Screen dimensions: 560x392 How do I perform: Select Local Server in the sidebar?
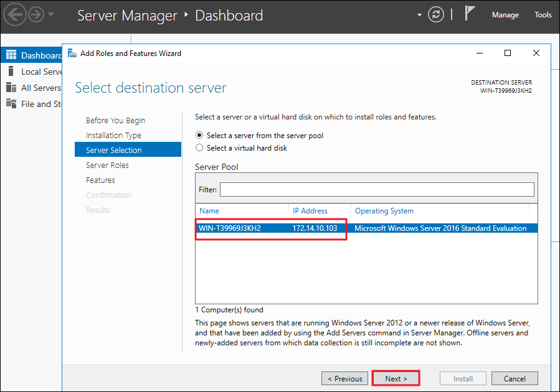coord(42,72)
